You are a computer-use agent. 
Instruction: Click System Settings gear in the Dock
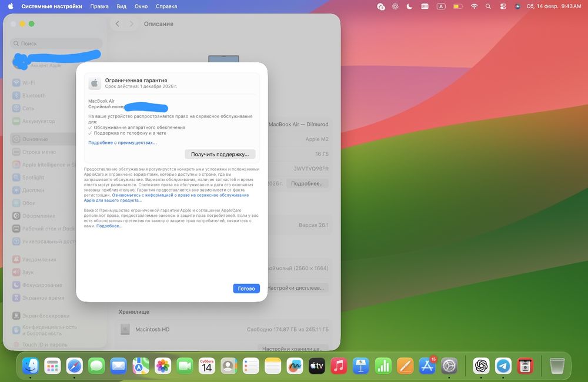click(x=449, y=366)
